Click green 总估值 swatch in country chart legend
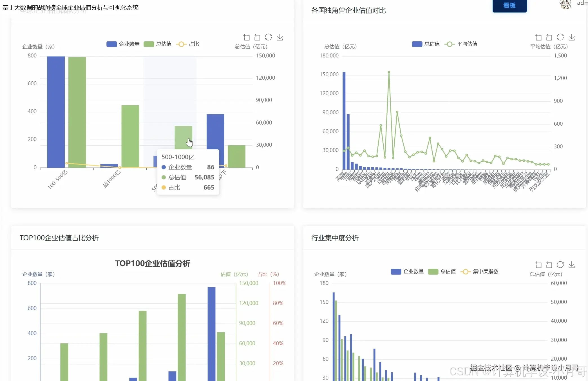The height and width of the screenshot is (381, 588). 417,44
